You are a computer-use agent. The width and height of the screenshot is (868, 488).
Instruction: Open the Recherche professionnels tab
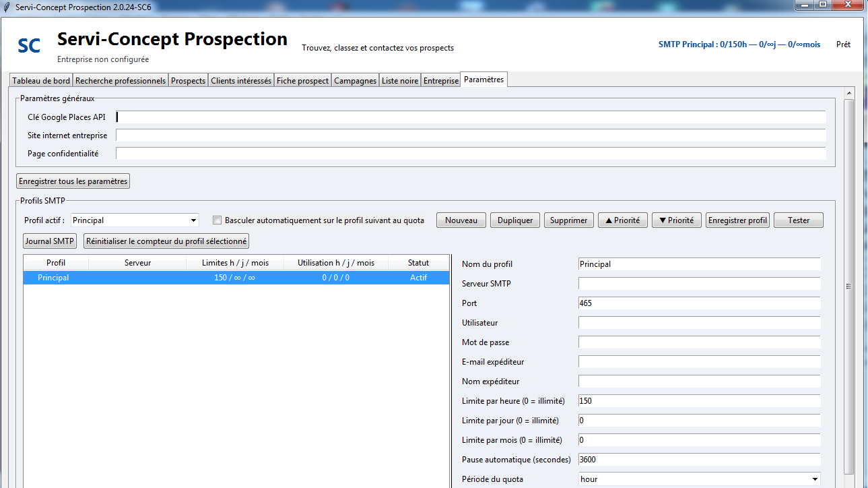(121, 81)
